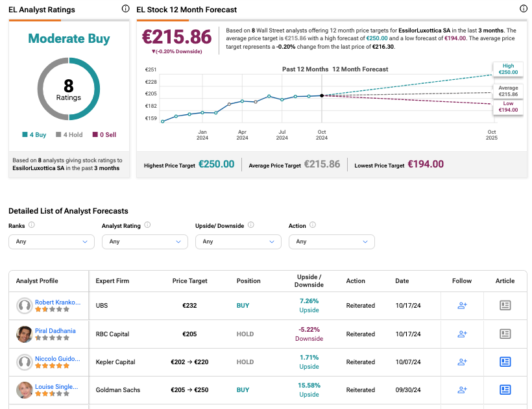
Task: Click info icon next to Ranks filter
Action: (x=32, y=225)
